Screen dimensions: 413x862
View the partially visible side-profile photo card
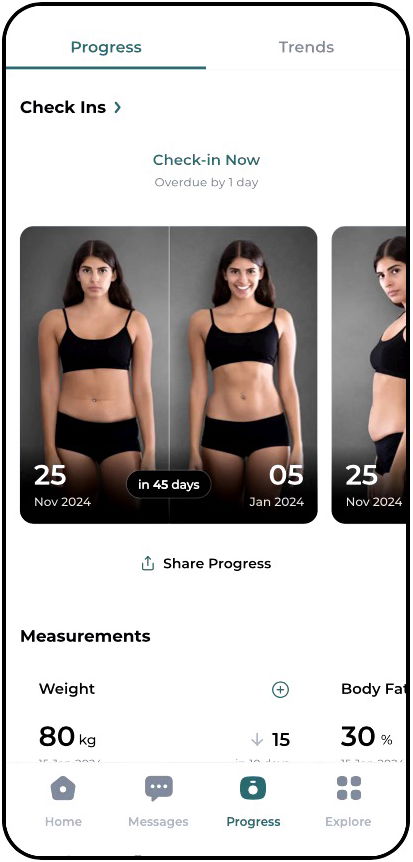tap(369, 375)
